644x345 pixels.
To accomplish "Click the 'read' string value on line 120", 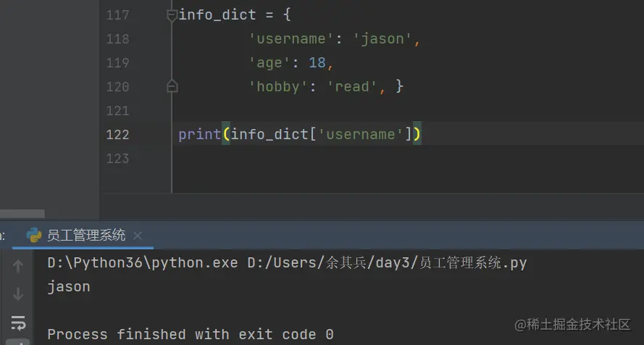I will click(351, 87).
